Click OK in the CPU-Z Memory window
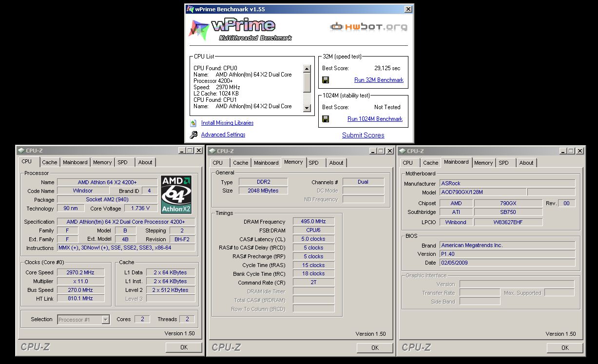Viewport: 598px width, 364px height. tap(375, 347)
